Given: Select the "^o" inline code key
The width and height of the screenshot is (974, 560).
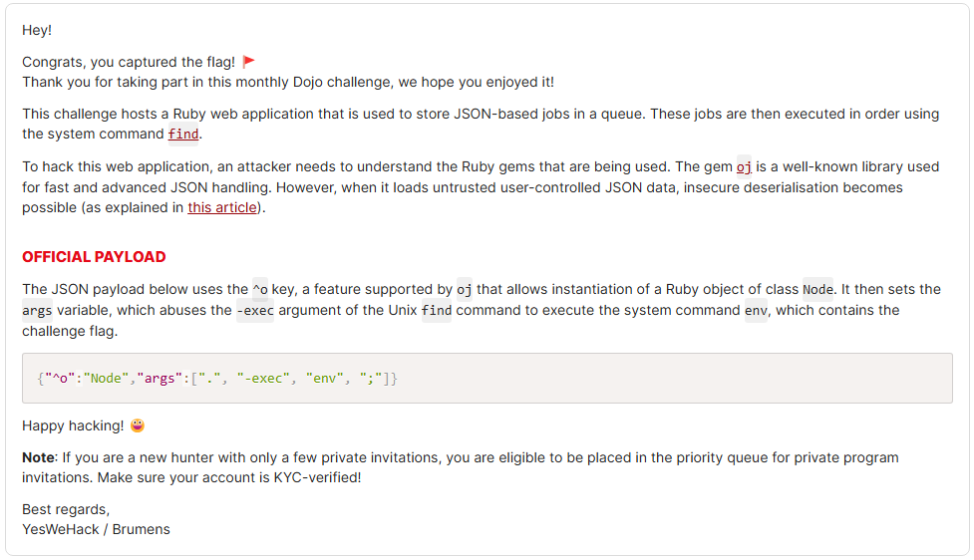Looking at the screenshot, I should pos(260,289).
